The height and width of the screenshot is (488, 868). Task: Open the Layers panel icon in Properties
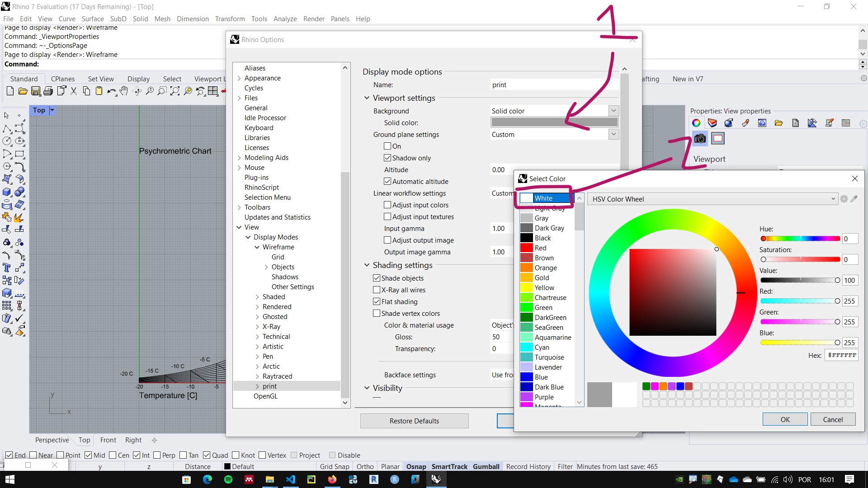(x=712, y=123)
